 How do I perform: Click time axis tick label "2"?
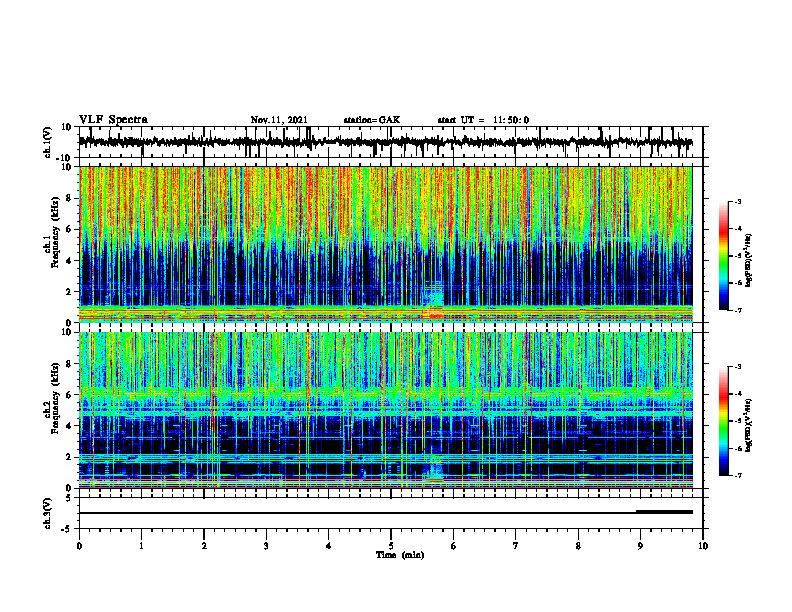(204, 546)
